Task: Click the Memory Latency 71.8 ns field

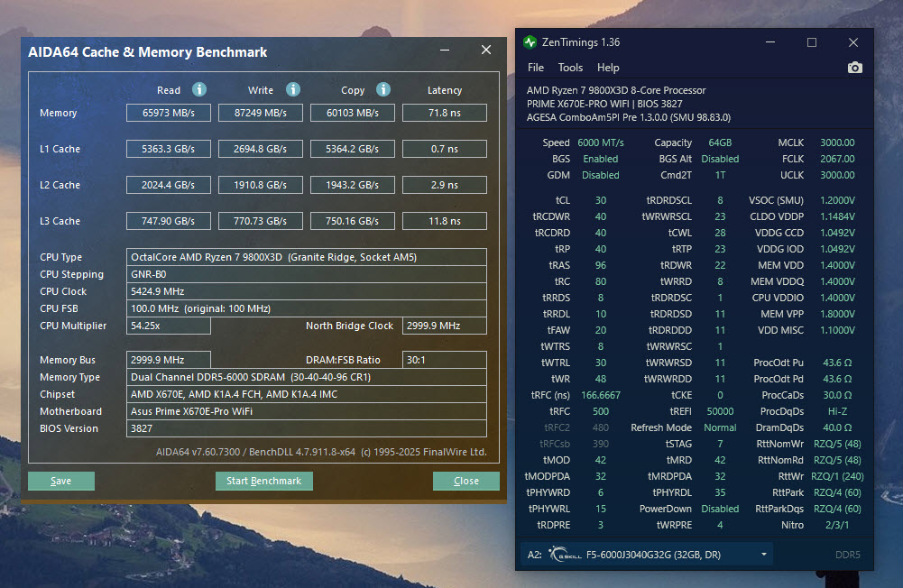Action: click(445, 113)
